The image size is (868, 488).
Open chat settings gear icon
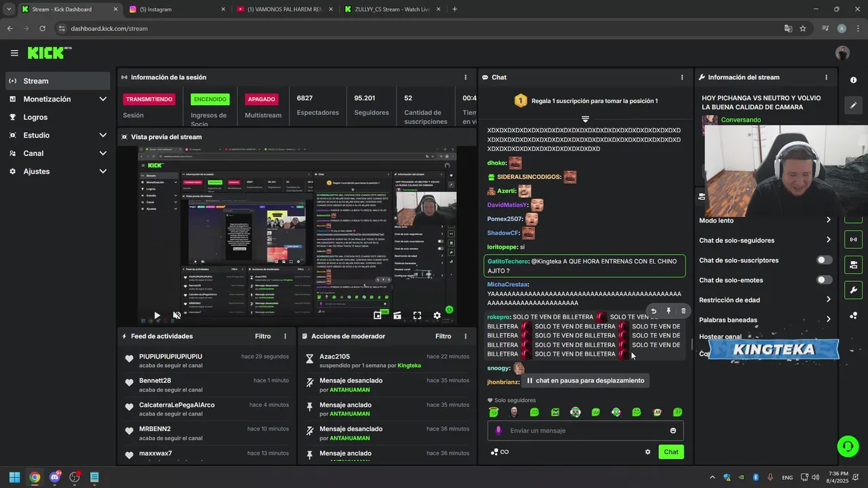(648, 452)
